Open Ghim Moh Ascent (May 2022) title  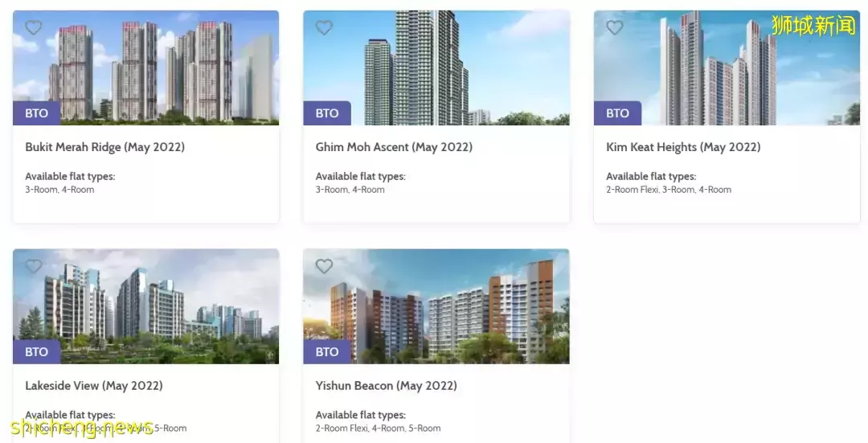tap(394, 147)
